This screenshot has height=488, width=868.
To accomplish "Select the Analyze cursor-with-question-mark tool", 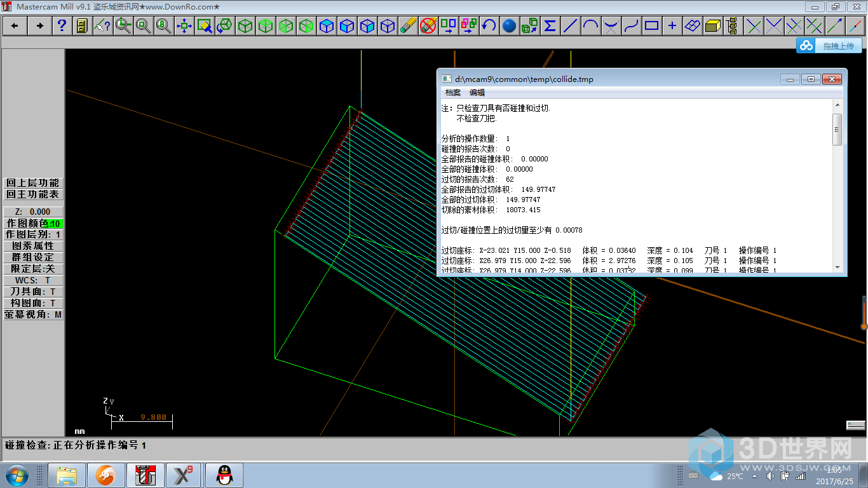I will pos(102,26).
